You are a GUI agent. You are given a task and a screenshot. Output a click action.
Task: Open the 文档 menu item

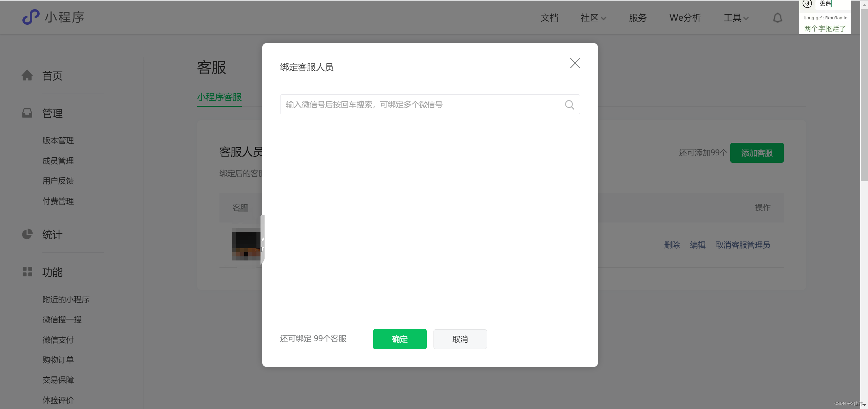coord(549,18)
